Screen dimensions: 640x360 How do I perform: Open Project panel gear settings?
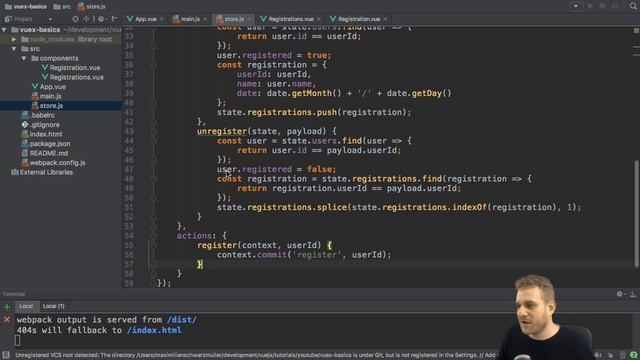pos(101,19)
